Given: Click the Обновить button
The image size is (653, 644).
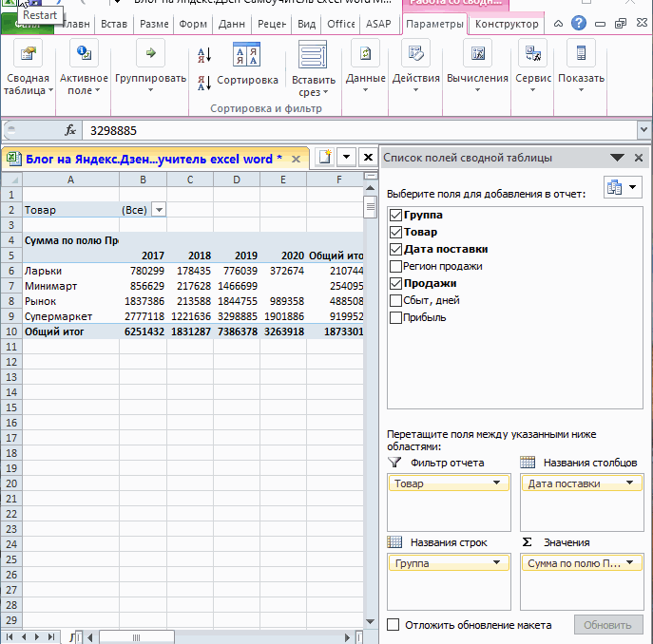Looking at the screenshot, I should (607, 624).
